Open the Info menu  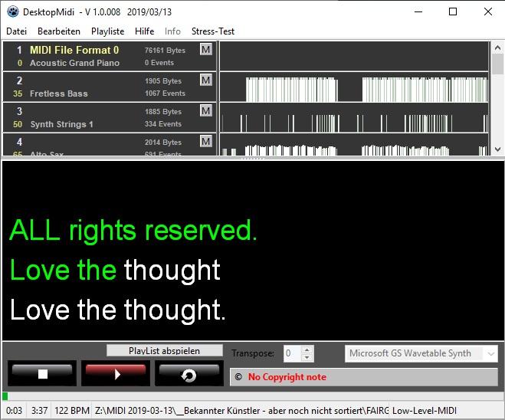pos(172,31)
